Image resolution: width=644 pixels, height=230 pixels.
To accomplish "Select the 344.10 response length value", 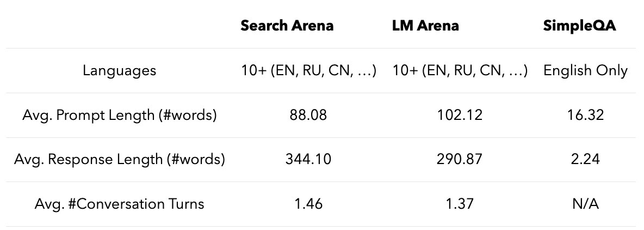I will [x=308, y=160].
